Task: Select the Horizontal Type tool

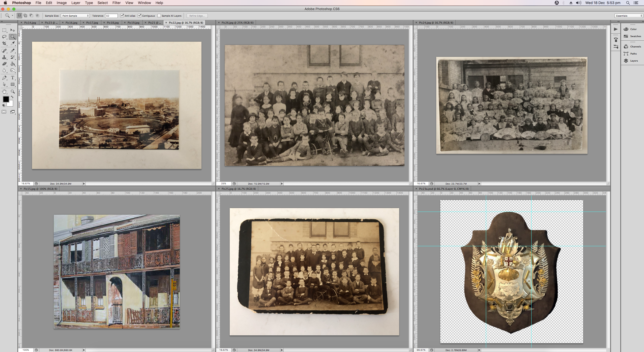Action: point(13,78)
